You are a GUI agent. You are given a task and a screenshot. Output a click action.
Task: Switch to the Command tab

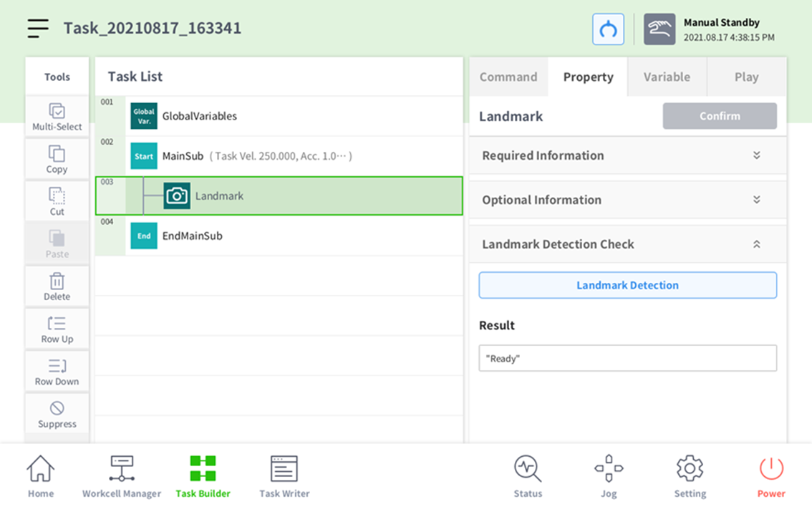[x=508, y=77]
